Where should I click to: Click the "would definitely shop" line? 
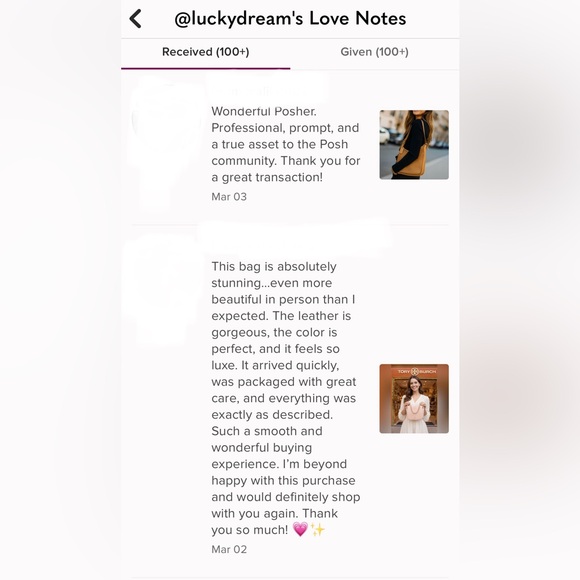[x=286, y=497]
